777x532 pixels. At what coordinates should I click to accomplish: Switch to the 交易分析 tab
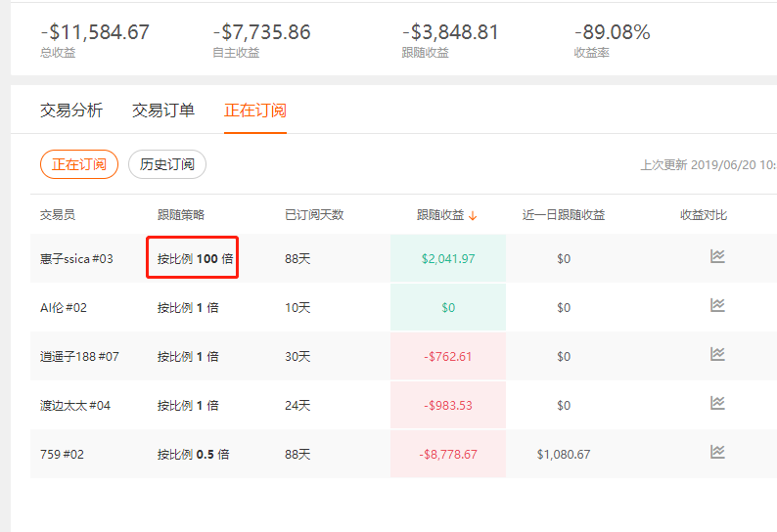click(x=71, y=110)
